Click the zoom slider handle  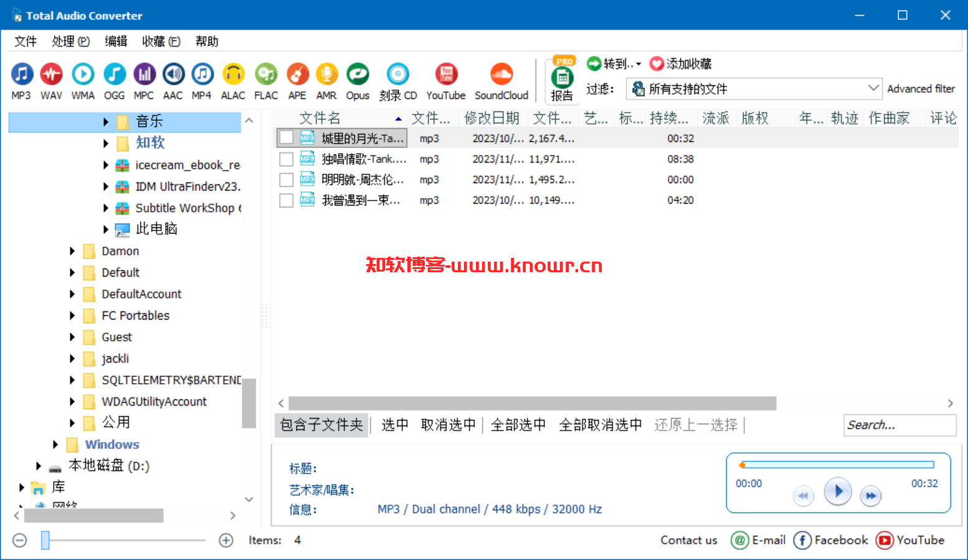click(x=45, y=540)
